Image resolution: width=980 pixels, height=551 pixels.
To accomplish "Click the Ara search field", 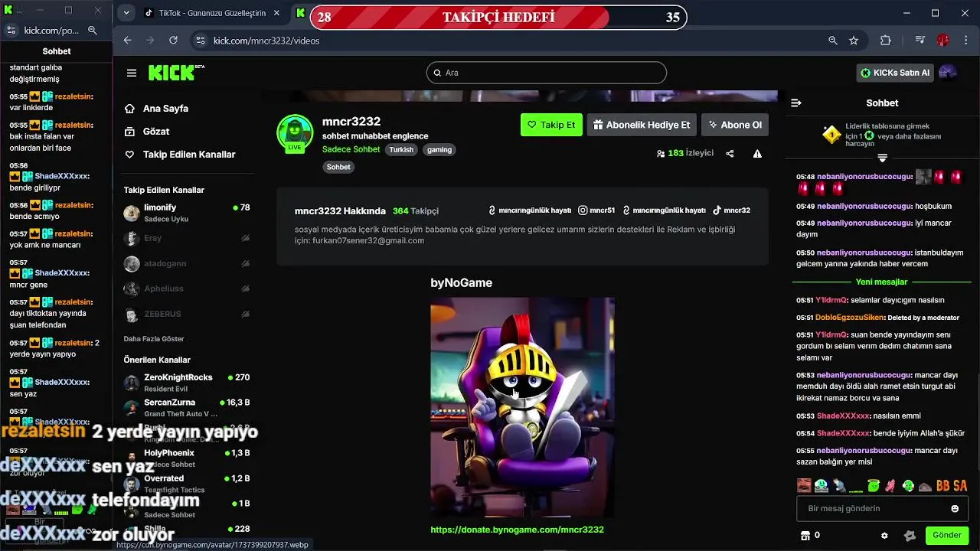I will [546, 73].
